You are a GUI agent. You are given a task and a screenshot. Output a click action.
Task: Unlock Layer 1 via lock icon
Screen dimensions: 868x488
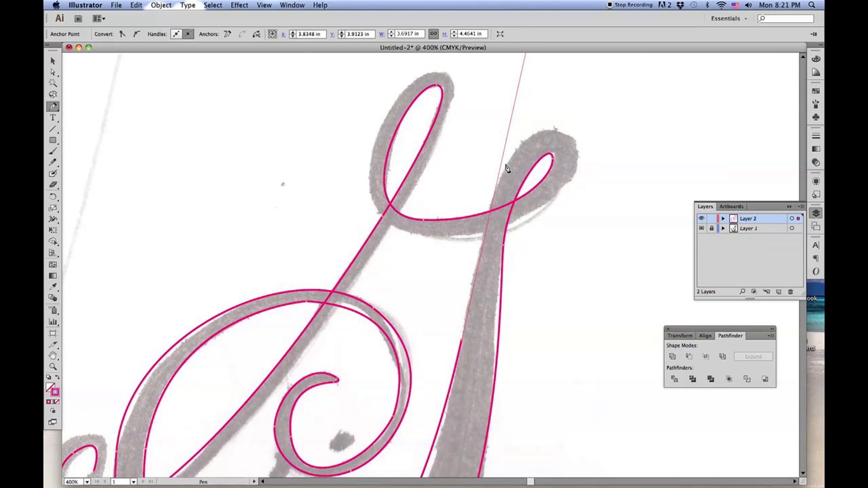click(711, 228)
